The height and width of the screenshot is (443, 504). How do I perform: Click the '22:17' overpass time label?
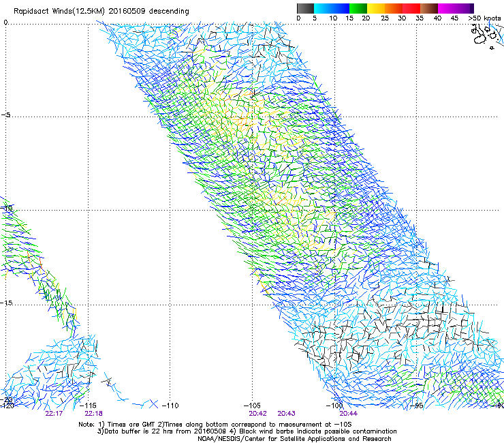(54, 414)
